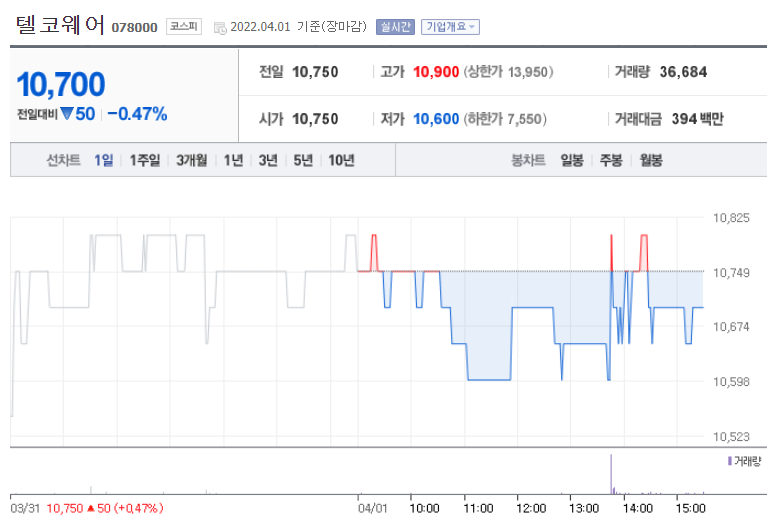The image size is (767, 525).
Task: Click the 10,825 y-axis label
Action: pos(731,218)
